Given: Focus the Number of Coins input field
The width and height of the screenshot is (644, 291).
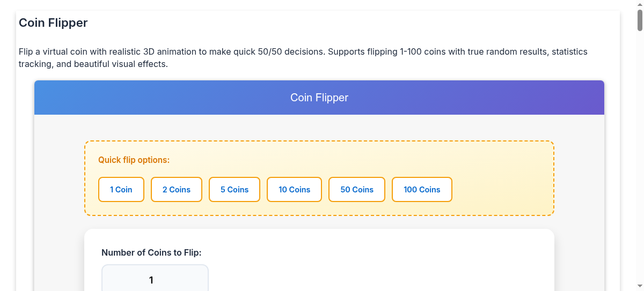Looking at the screenshot, I should pyautogui.click(x=155, y=280).
